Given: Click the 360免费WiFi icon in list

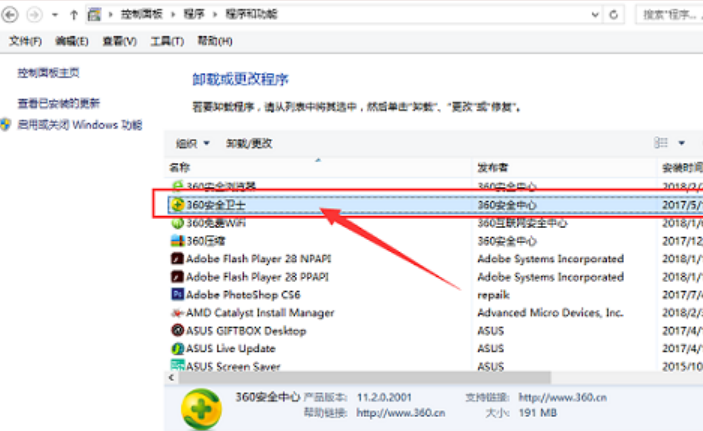Looking at the screenshot, I should [x=177, y=223].
